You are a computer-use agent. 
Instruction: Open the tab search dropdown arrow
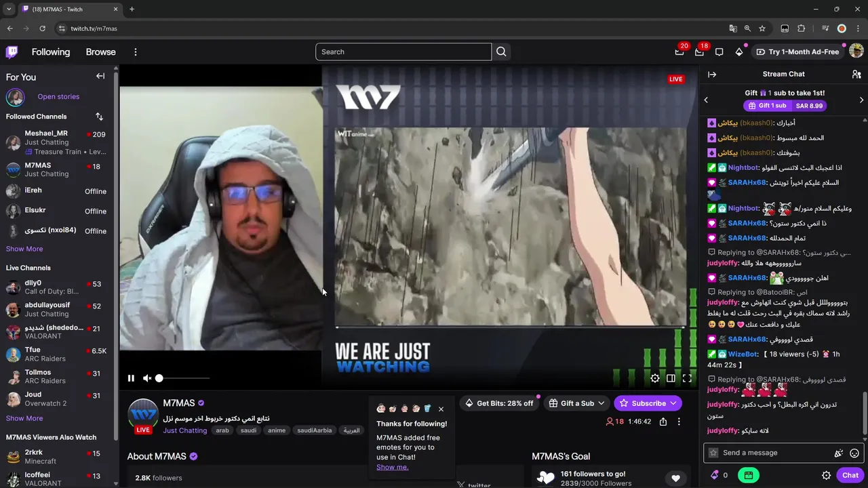pos(9,9)
